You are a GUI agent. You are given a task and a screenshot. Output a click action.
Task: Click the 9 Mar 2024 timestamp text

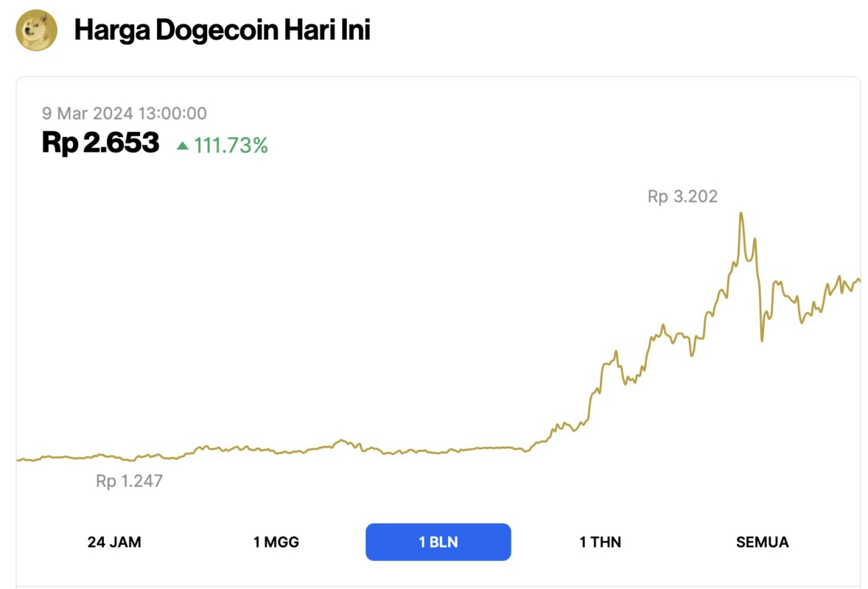124,113
